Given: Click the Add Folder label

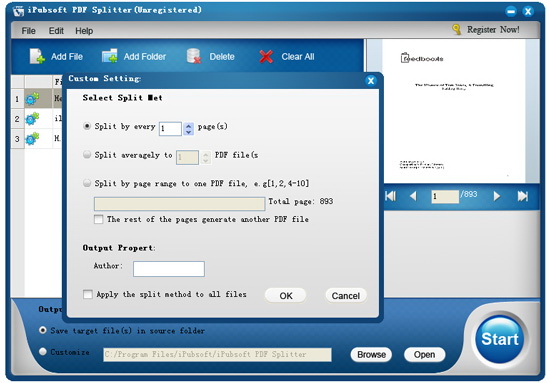Looking at the screenshot, I should (x=145, y=56).
